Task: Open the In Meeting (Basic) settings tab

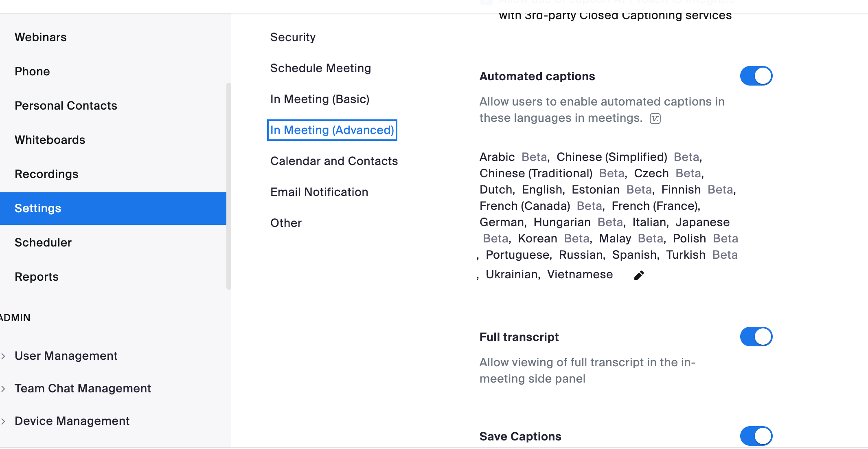Action: coord(320,99)
